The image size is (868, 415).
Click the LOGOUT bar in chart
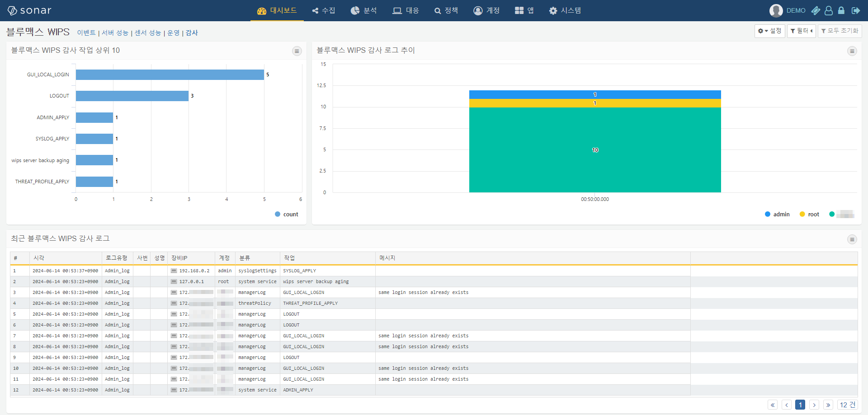click(132, 96)
